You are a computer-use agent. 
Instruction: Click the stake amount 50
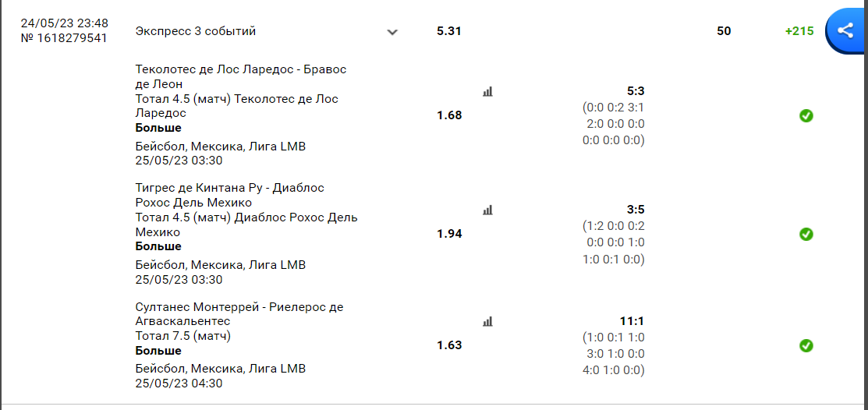(724, 31)
